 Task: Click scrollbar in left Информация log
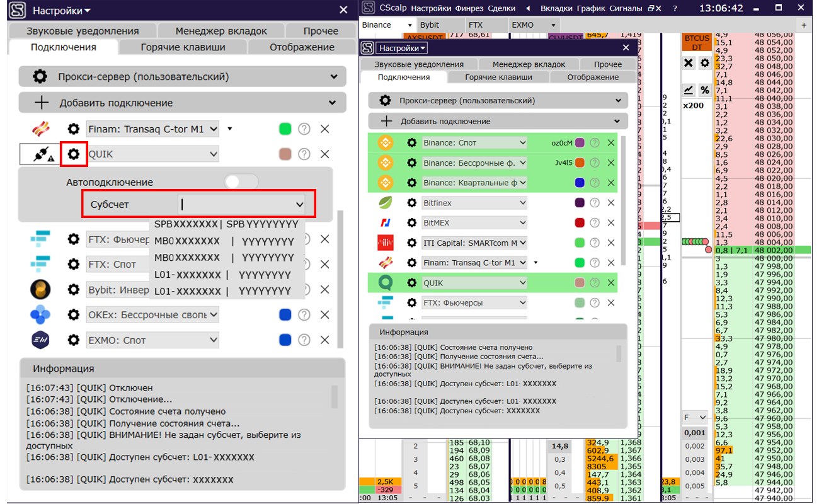click(335, 397)
